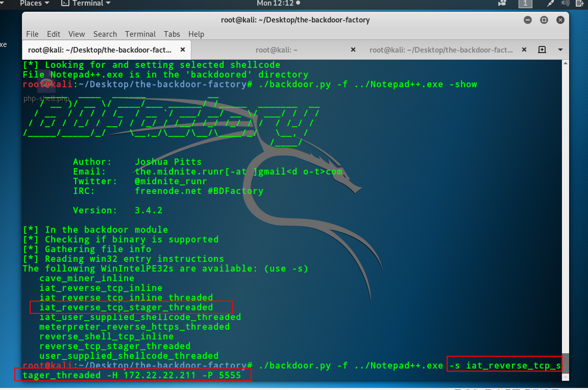This screenshot has height=390, width=588.
Task: Click the text iat_reverse_tcp_stager_threaded in list
Action: (126, 307)
